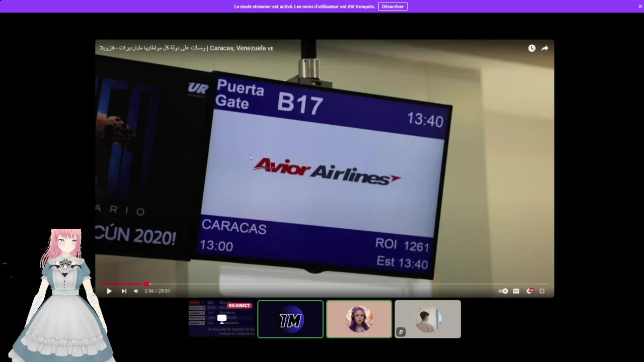Viewport: 644px width, 362px height.
Task: Close the streamer mode banner
Action: [x=640, y=7]
